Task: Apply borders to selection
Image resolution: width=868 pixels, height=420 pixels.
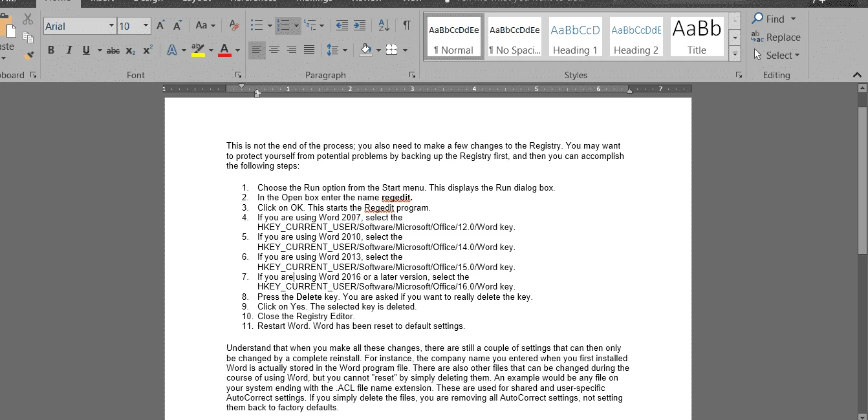Action: [x=391, y=50]
